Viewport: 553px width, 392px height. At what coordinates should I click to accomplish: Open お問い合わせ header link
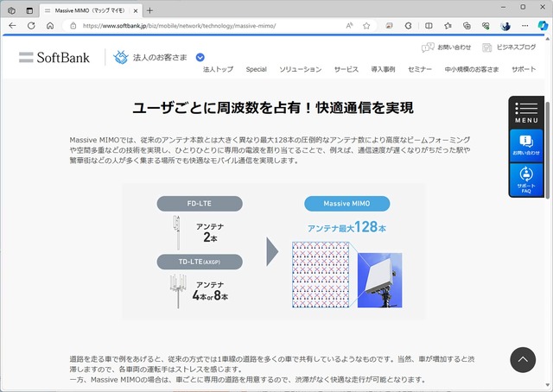point(446,47)
